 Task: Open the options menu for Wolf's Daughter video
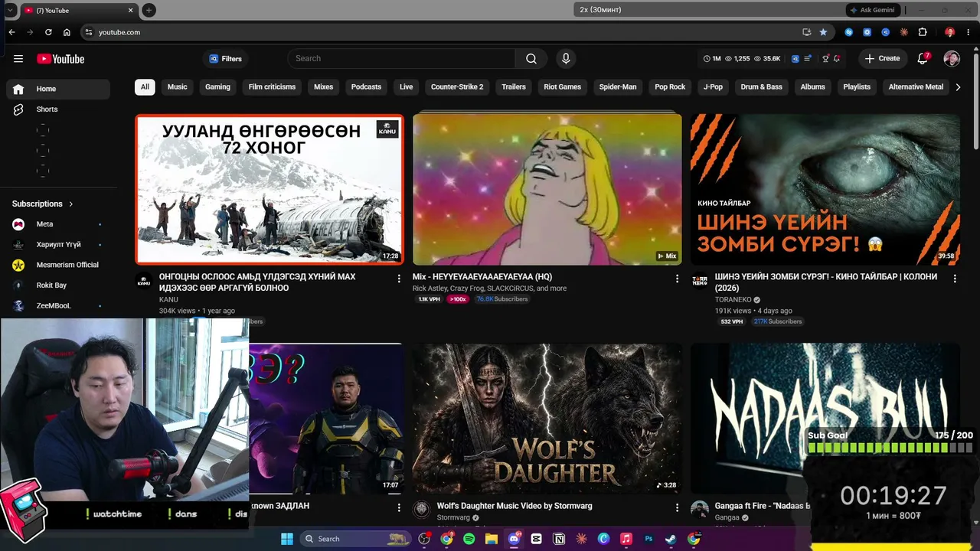[677, 507]
